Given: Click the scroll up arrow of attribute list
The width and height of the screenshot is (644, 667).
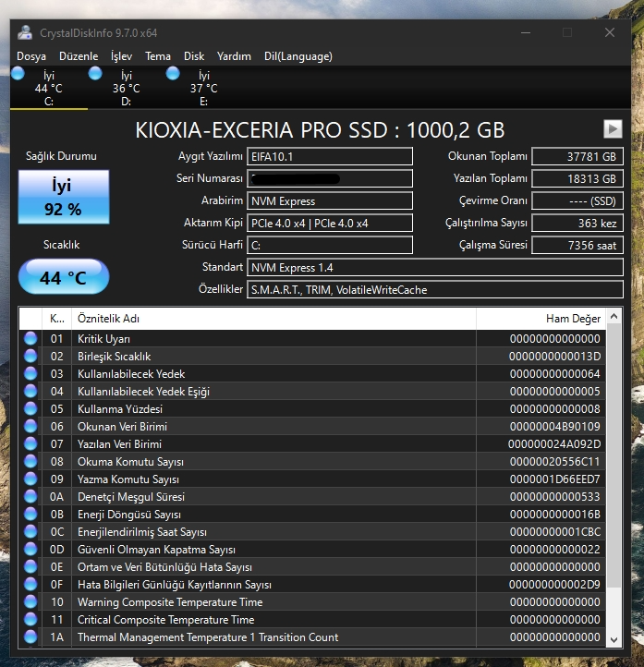Looking at the screenshot, I should [614, 316].
